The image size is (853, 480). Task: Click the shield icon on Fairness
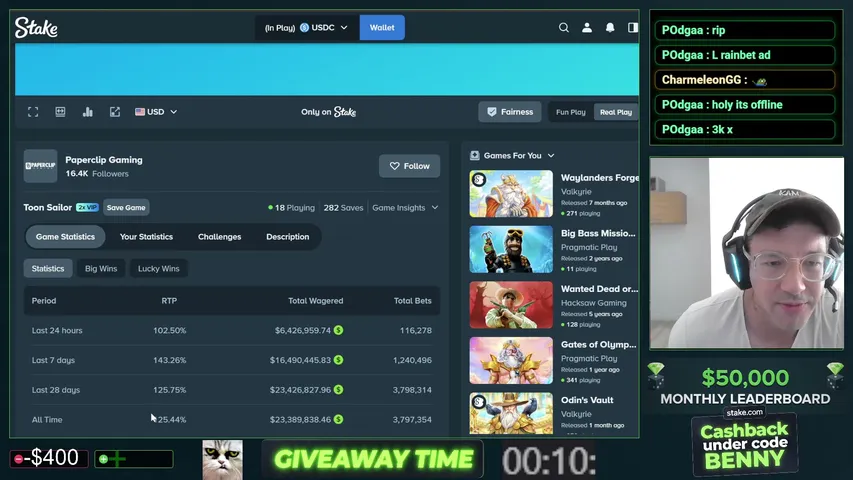(x=492, y=112)
